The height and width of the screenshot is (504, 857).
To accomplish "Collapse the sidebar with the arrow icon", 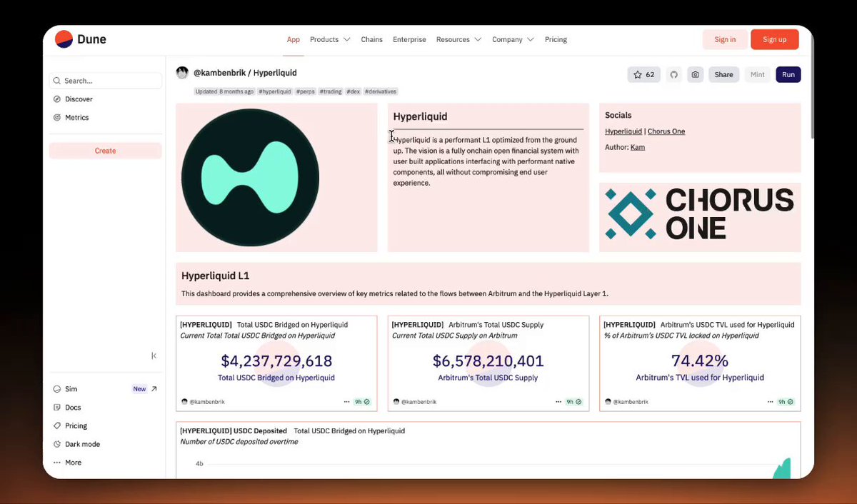I will pyautogui.click(x=154, y=356).
